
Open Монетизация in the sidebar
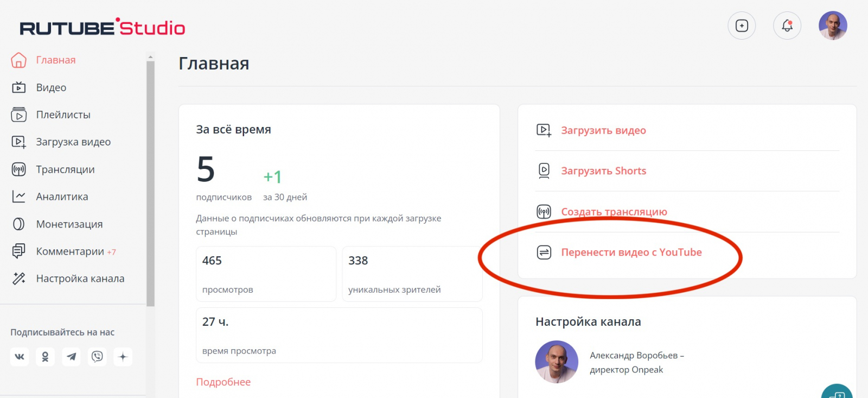[x=69, y=224]
